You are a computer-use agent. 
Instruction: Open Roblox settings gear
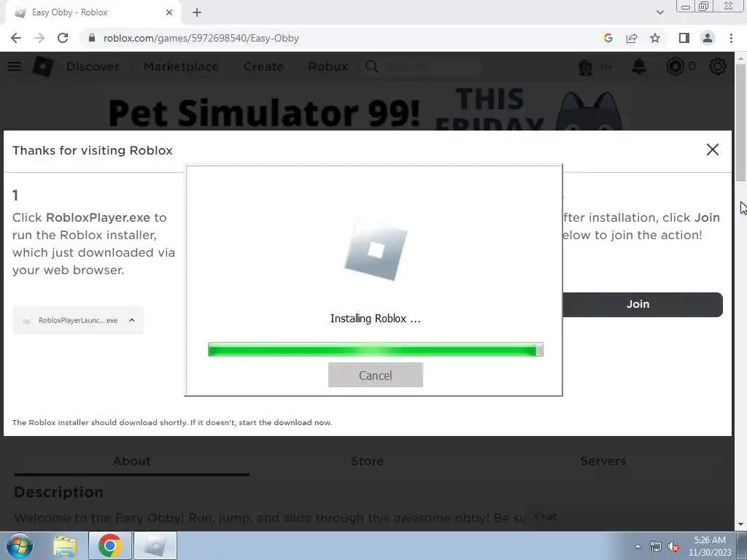pos(718,66)
